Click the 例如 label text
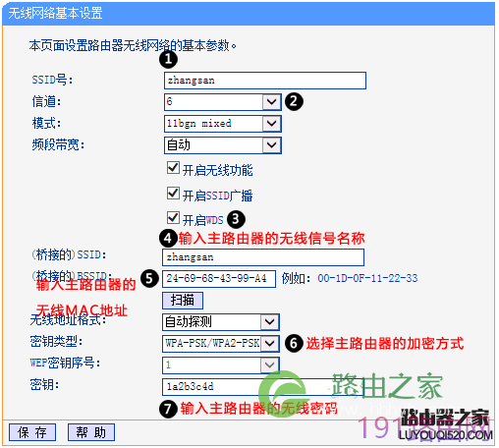The image size is (499, 448). (x=296, y=278)
